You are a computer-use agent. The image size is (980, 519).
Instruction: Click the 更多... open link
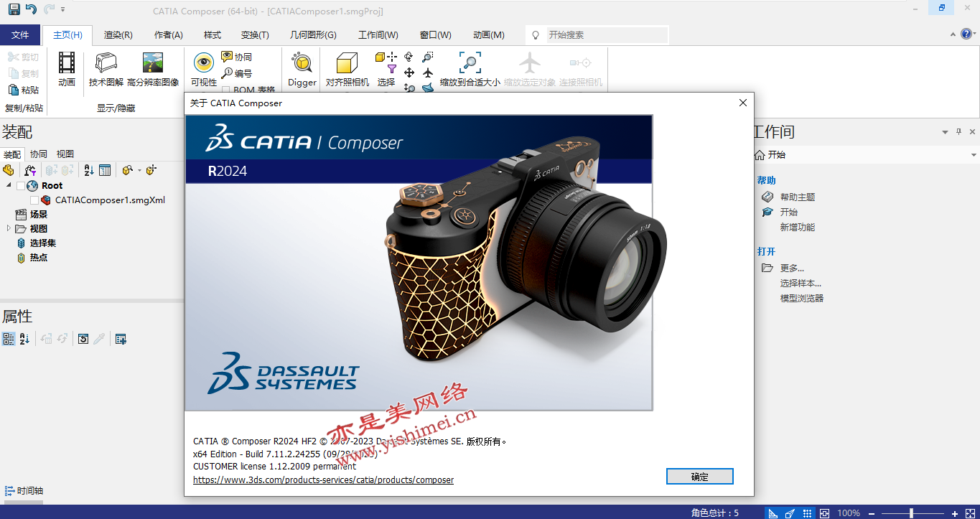(x=793, y=268)
